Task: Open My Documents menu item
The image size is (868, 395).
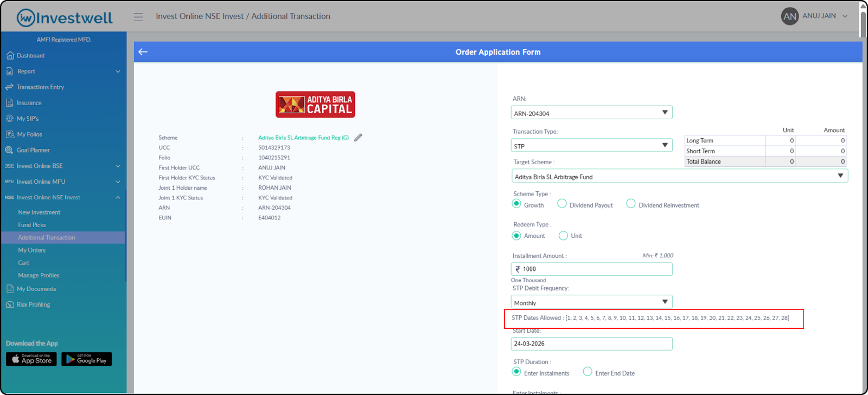Action: 36,289
